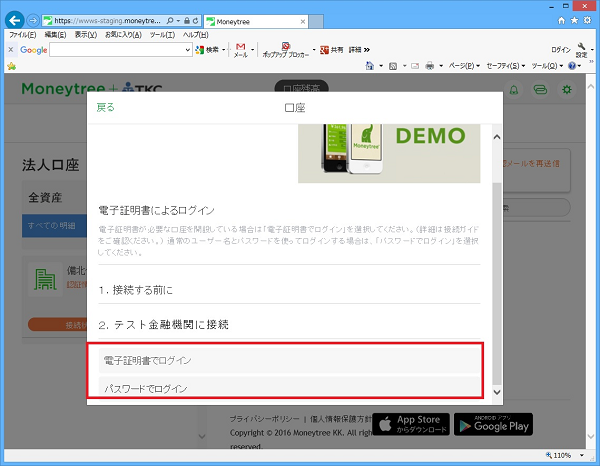Click the browser forward arrow
600x466 pixels.
point(34,20)
